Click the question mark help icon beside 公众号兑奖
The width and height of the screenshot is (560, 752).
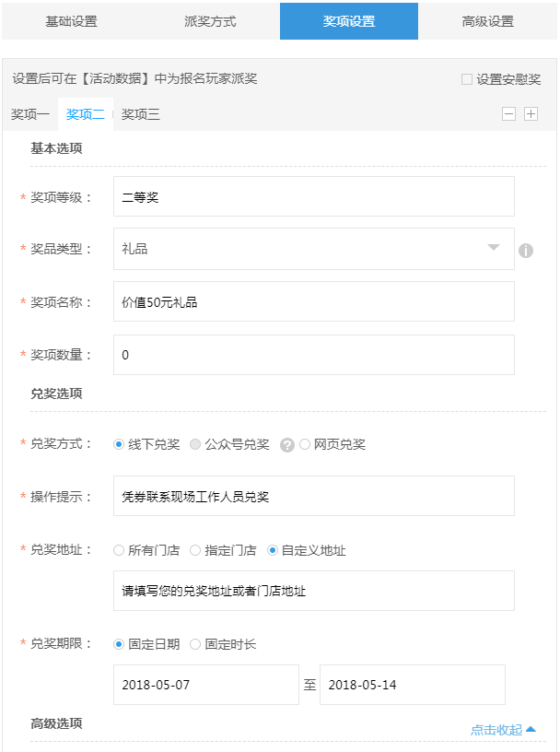pyautogui.click(x=287, y=445)
